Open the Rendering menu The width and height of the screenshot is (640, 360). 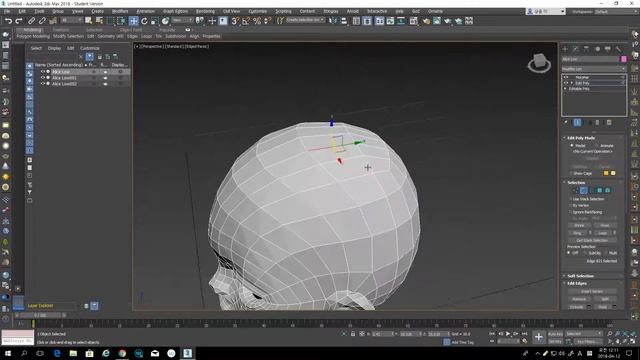click(x=205, y=11)
